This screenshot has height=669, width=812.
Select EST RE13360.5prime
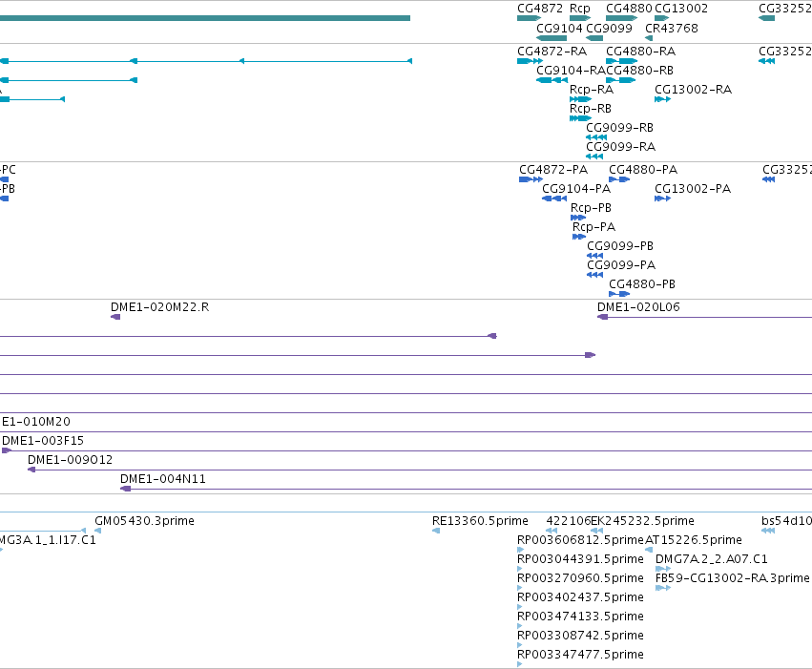[x=480, y=521]
